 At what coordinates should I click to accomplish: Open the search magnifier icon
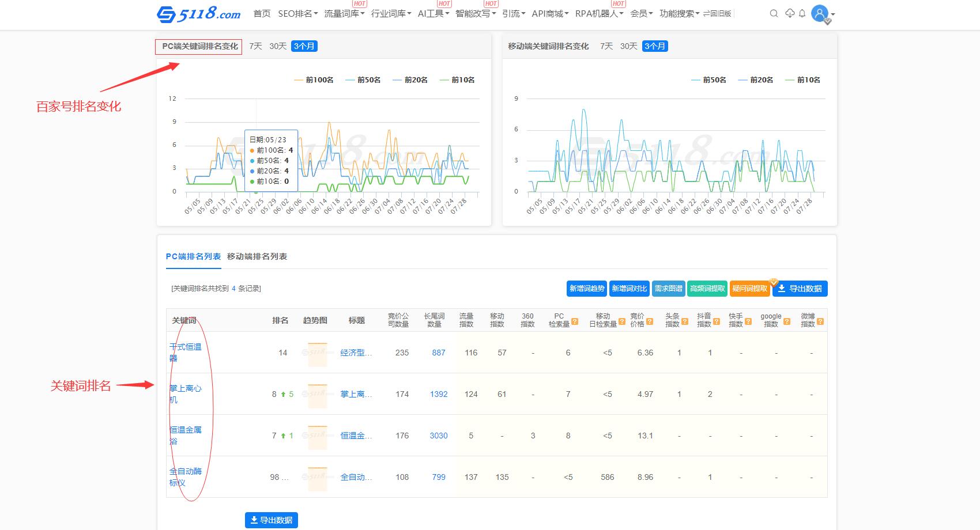[x=774, y=13]
